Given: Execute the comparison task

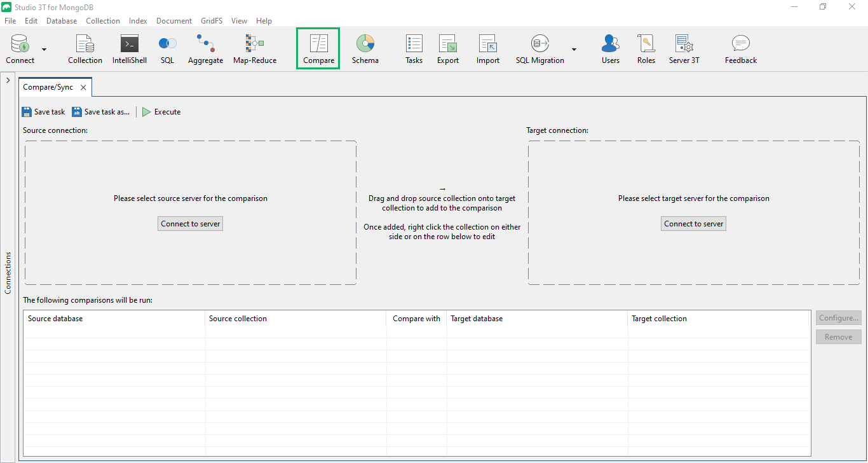Looking at the screenshot, I should [x=161, y=112].
